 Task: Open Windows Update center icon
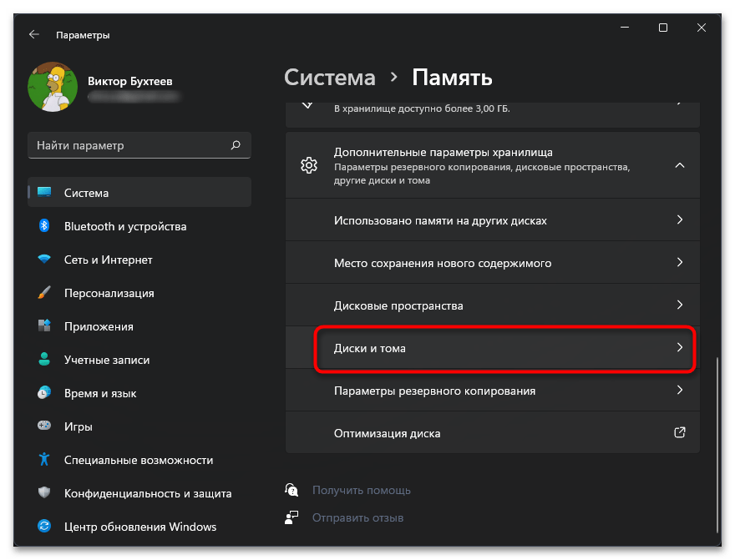pyautogui.click(x=45, y=527)
